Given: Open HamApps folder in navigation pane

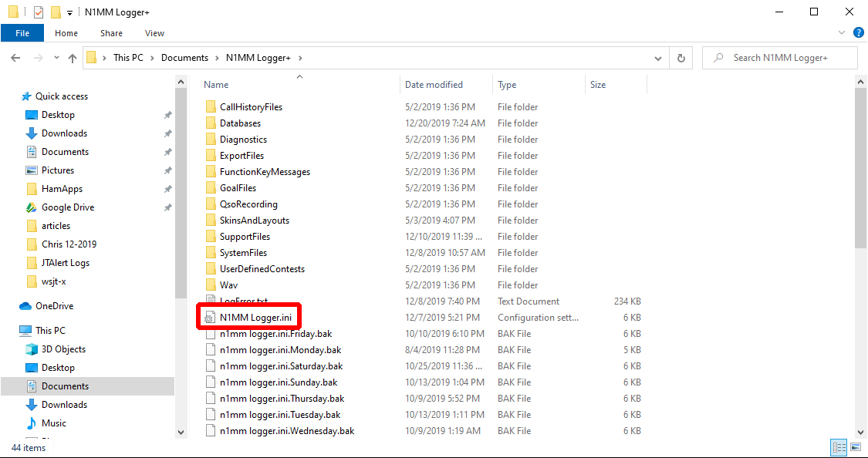Looking at the screenshot, I should 62,189.
